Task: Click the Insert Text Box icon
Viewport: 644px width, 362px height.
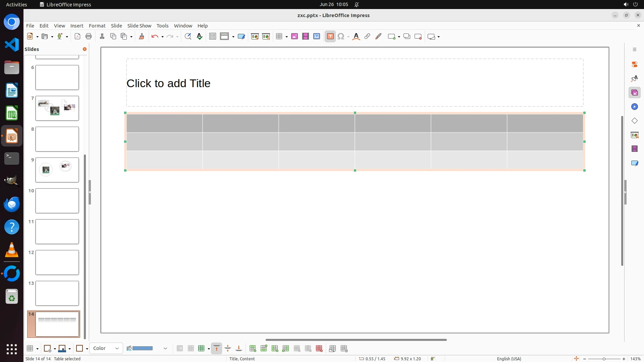Action: click(x=330, y=37)
